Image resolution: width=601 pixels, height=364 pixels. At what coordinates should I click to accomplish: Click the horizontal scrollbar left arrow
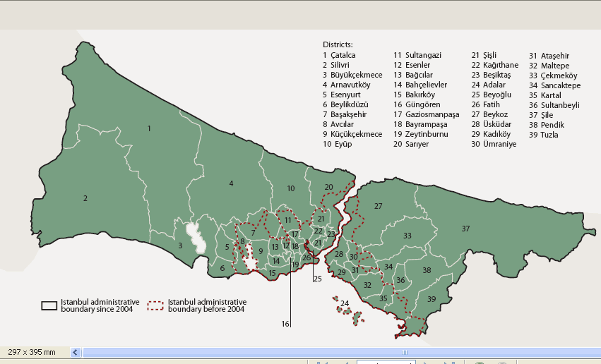pyautogui.click(x=76, y=352)
